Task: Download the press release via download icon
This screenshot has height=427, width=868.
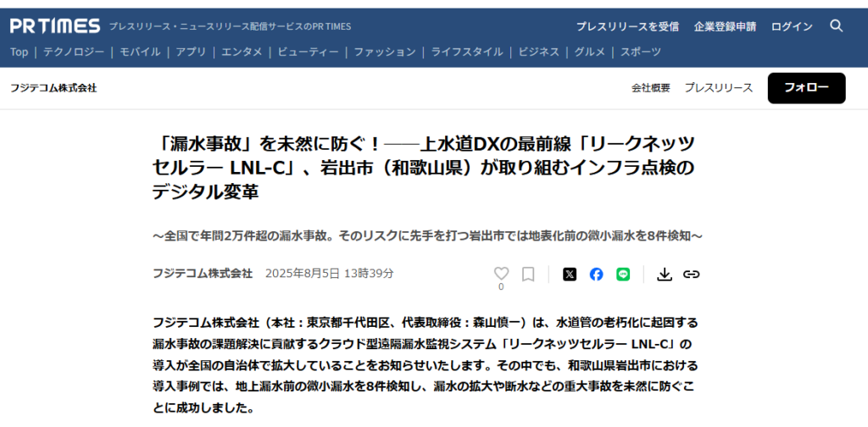Action: (x=665, y=274)
